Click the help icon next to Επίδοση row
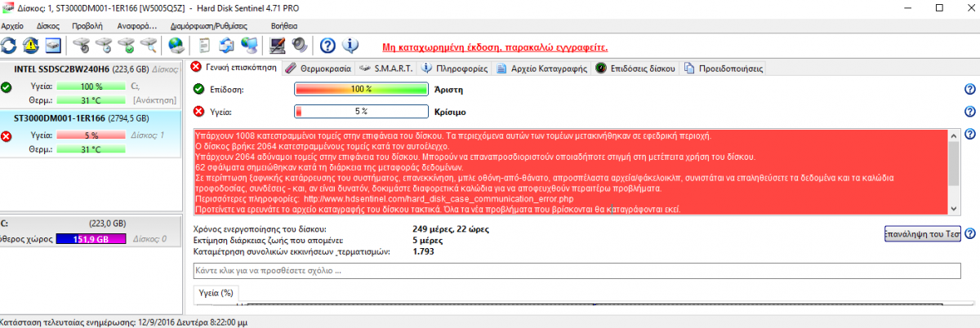980x328 pixels. [x=970, y=90]
